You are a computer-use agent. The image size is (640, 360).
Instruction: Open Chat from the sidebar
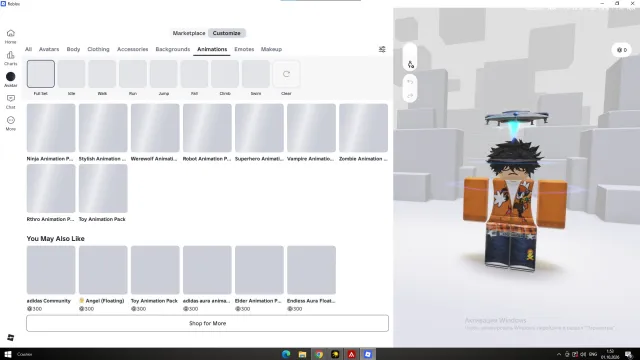click(x=11, y=102)
